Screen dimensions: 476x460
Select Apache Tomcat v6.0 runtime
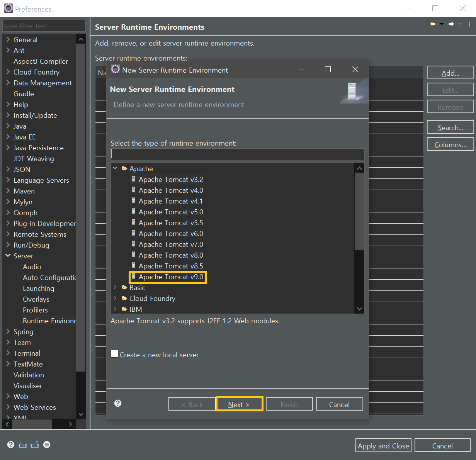171,234
